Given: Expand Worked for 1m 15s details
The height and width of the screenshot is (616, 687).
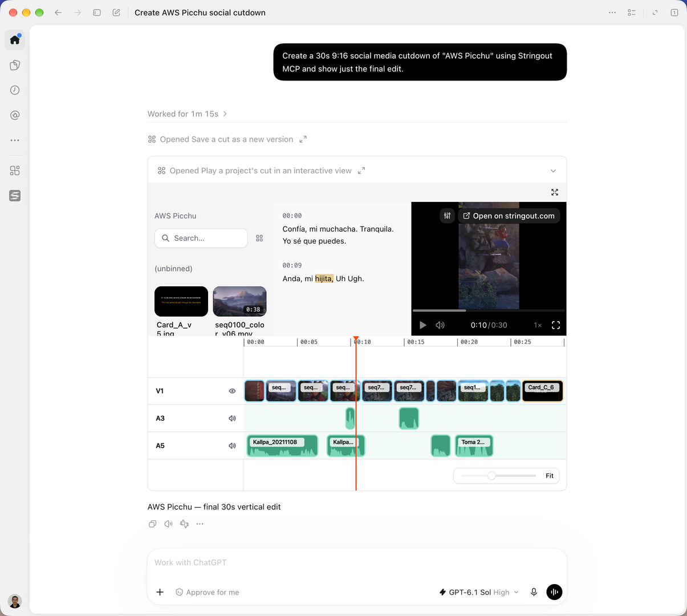Looking at the screenshot, I should point(188,114).
